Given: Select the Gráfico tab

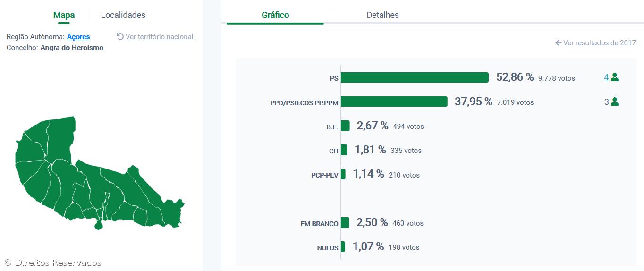Looking at the screenshot, I should coord(275,15).
